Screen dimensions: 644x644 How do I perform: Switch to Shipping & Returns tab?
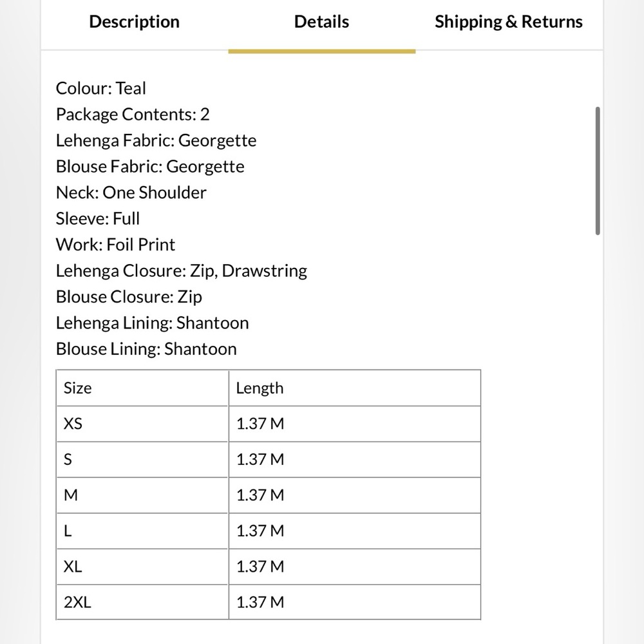508,22
